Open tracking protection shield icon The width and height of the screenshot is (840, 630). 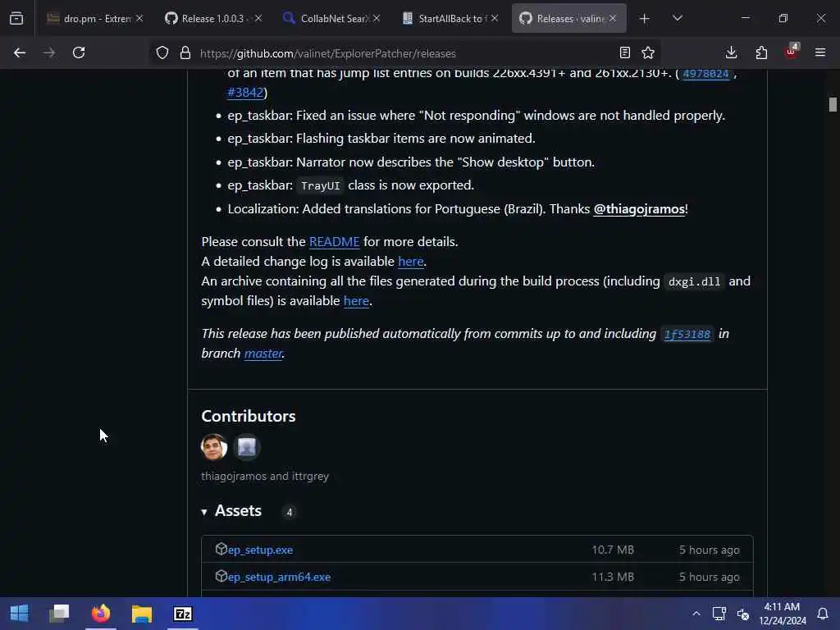(x=162, y=52)
